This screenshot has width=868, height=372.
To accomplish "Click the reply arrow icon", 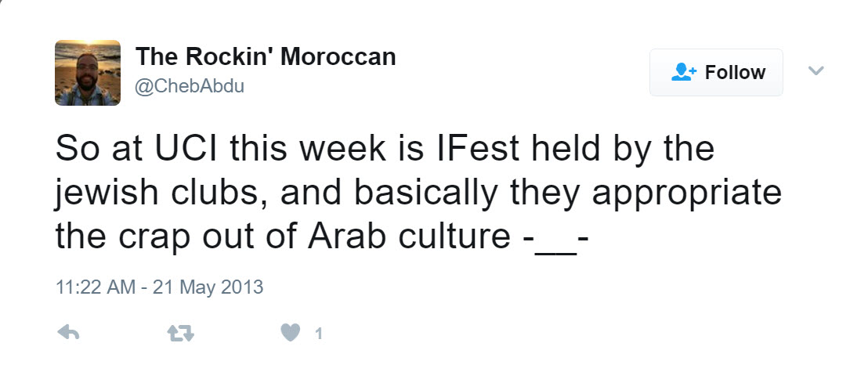I will 69,333.
